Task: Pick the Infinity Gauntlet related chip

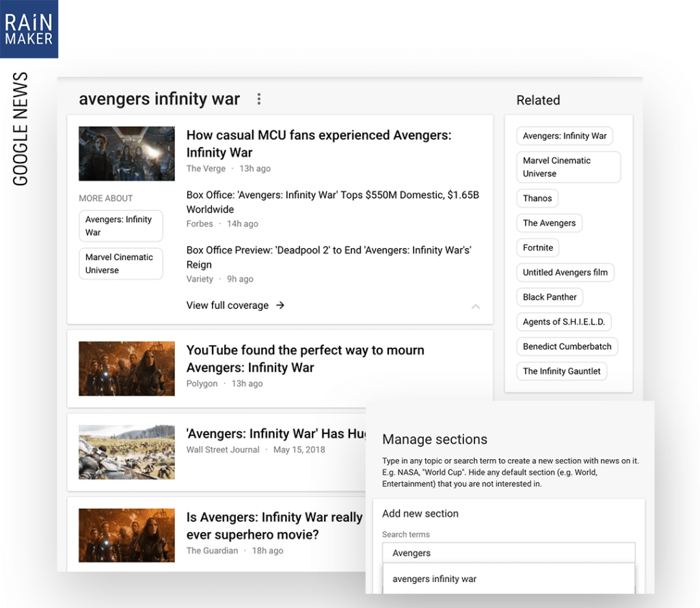Action: coord(561,371)
